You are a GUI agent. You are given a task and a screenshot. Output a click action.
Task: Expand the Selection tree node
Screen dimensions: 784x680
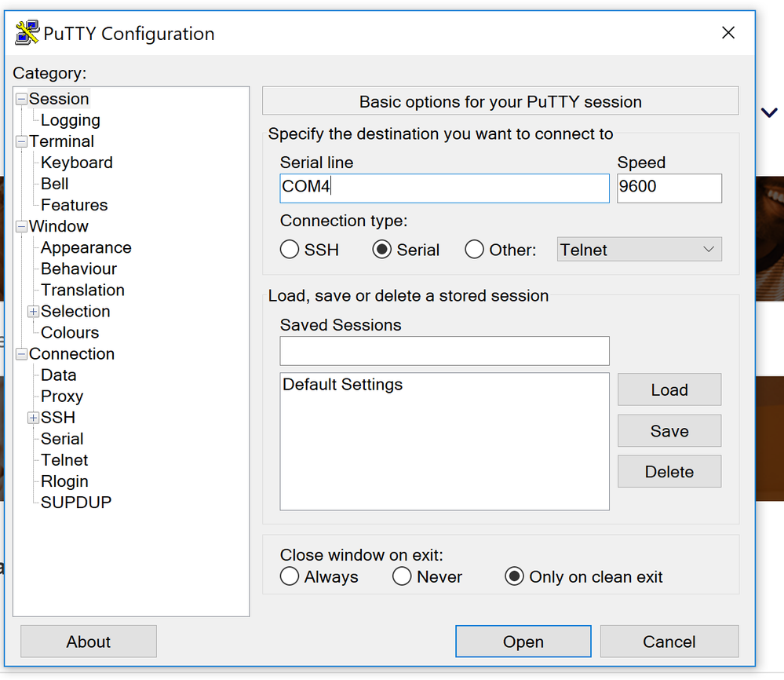(34, 312)
